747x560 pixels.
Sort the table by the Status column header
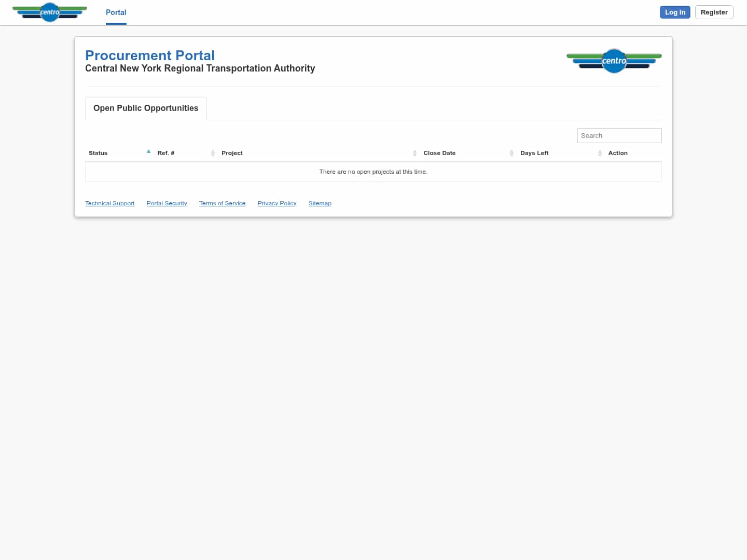point(98,153)
